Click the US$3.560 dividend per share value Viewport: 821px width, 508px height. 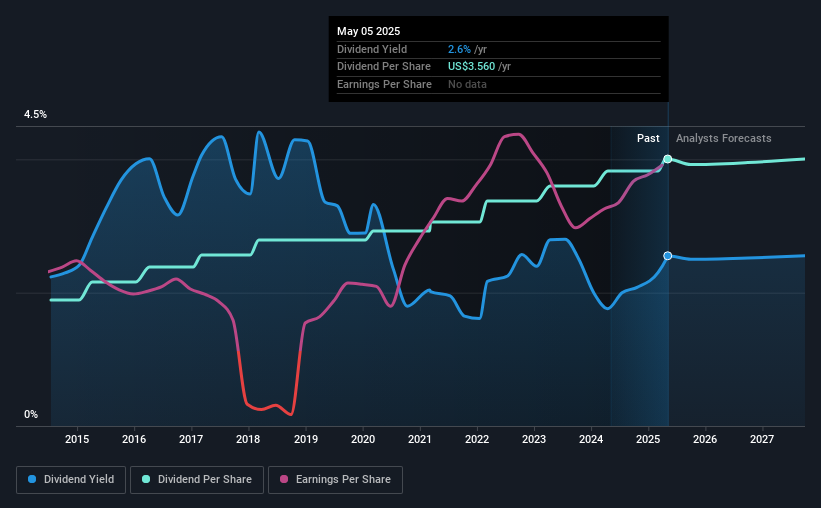tap(471, 67)
